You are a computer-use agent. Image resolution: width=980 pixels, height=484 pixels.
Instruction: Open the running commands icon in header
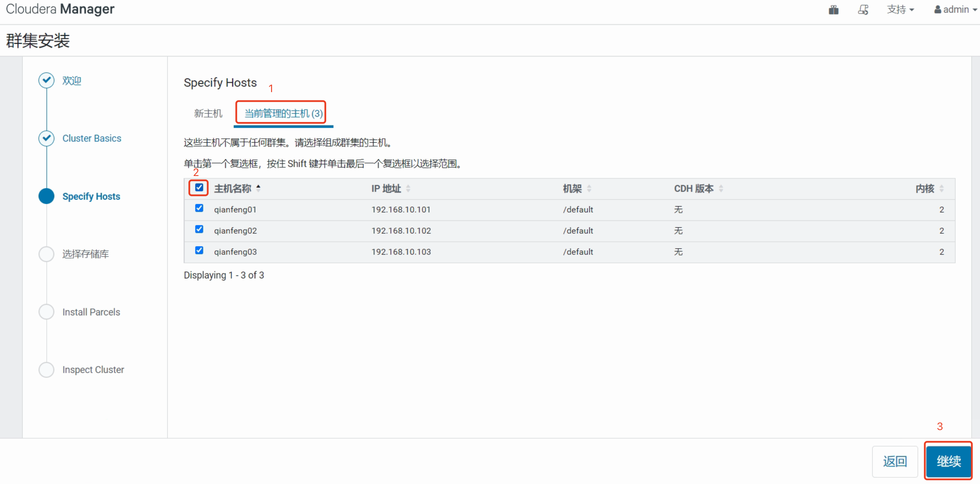(x=863, y=9)
